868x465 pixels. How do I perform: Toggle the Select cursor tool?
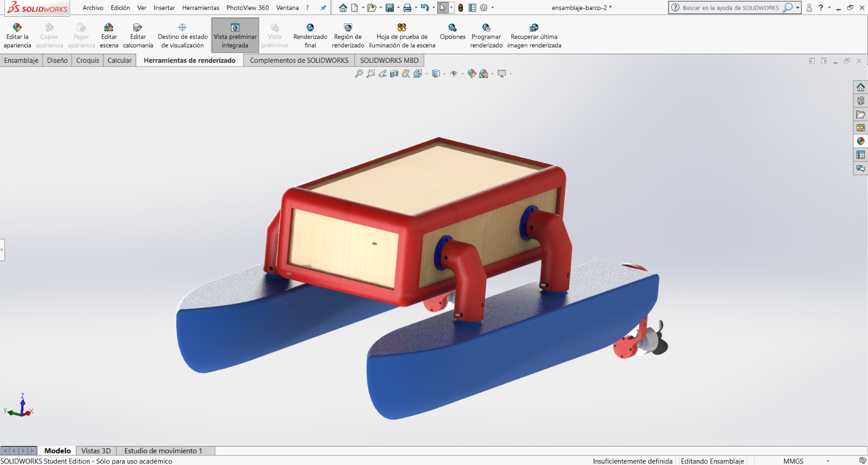point(443,8)
